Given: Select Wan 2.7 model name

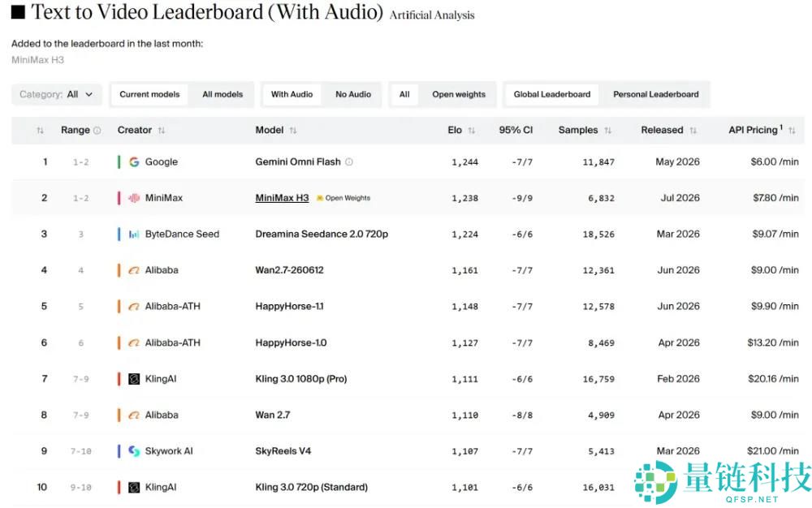Looking at the screenshot, I should pos(272,415).
